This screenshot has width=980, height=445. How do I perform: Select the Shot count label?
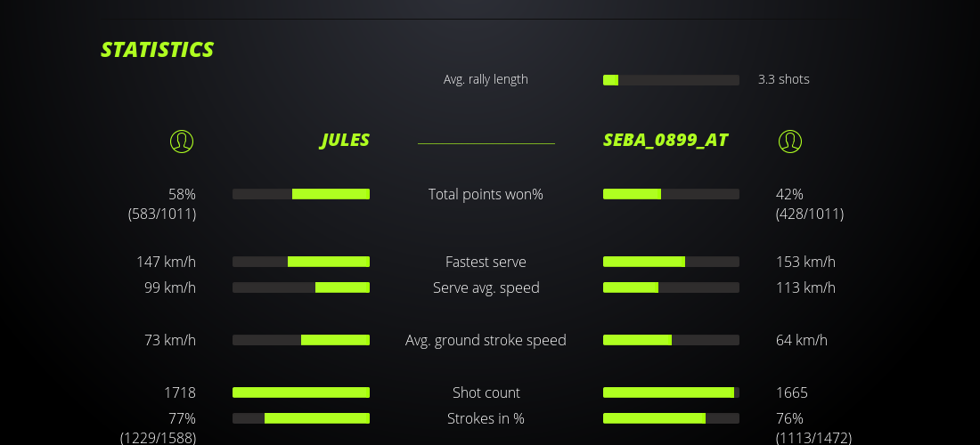tap(486, 392)
